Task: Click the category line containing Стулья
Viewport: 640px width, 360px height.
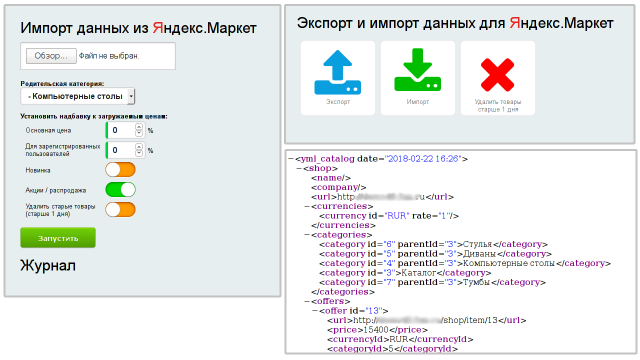Action: click(433, 244)
